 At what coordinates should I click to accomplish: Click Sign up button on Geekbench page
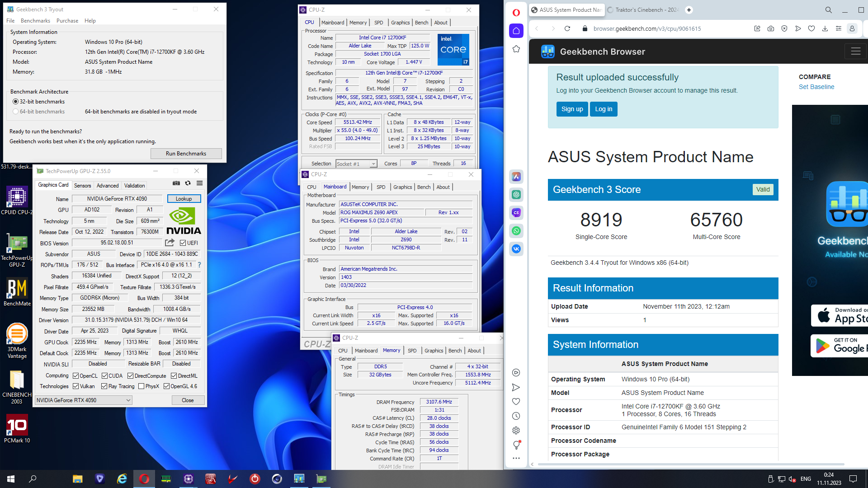572,109
